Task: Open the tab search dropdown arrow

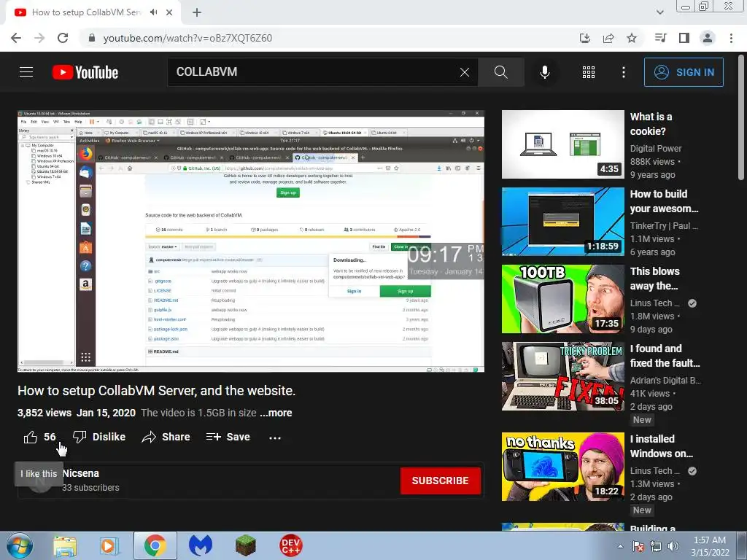Action: [x=659, y=12]
